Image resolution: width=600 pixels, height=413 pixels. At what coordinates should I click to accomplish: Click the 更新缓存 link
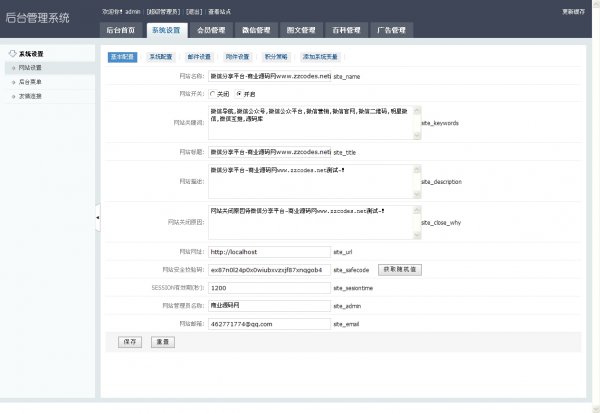click(573, 12)
